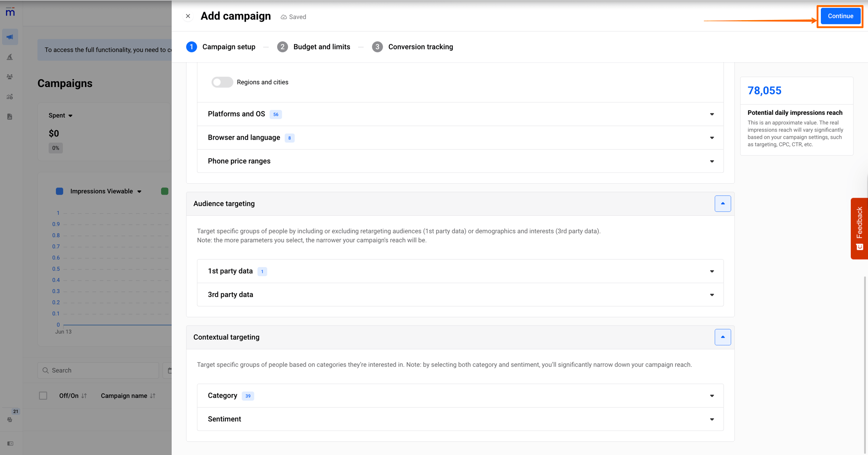Click the notifications icon with badge 21
Screen dimensions: 868x455
[10, 419]
